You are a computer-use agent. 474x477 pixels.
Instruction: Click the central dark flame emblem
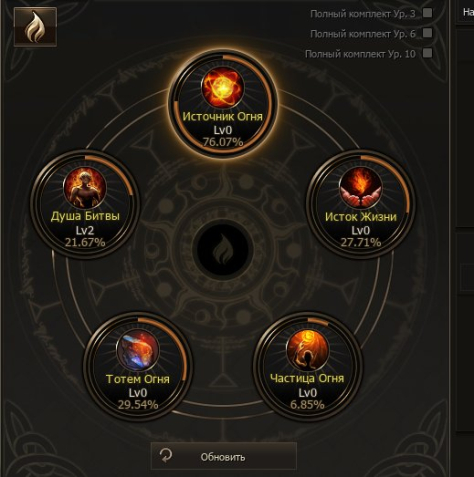tap(223, 250)
